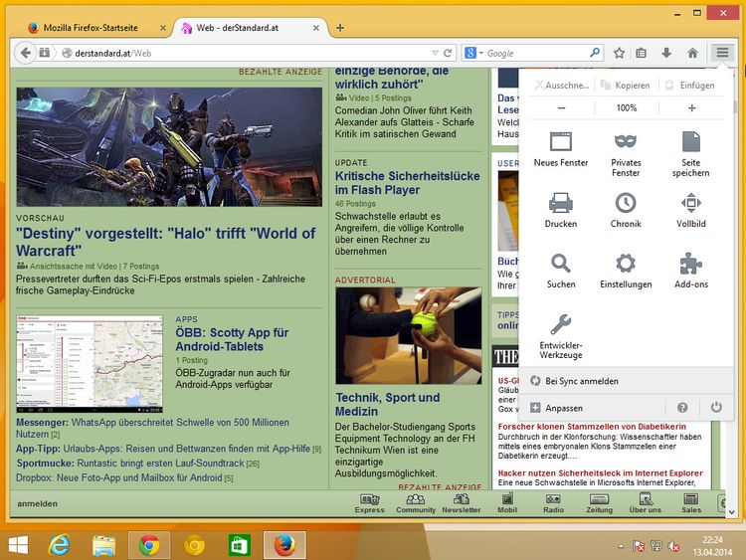Open Mobil in the bottom bar
The width and height of the screenshot is (746, 560).
coord(507,503)
